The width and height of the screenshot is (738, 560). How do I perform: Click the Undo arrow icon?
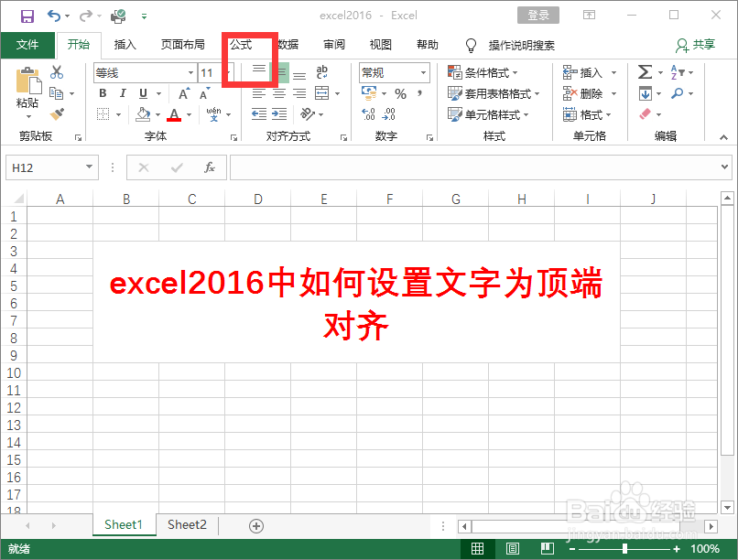[54, 16]
